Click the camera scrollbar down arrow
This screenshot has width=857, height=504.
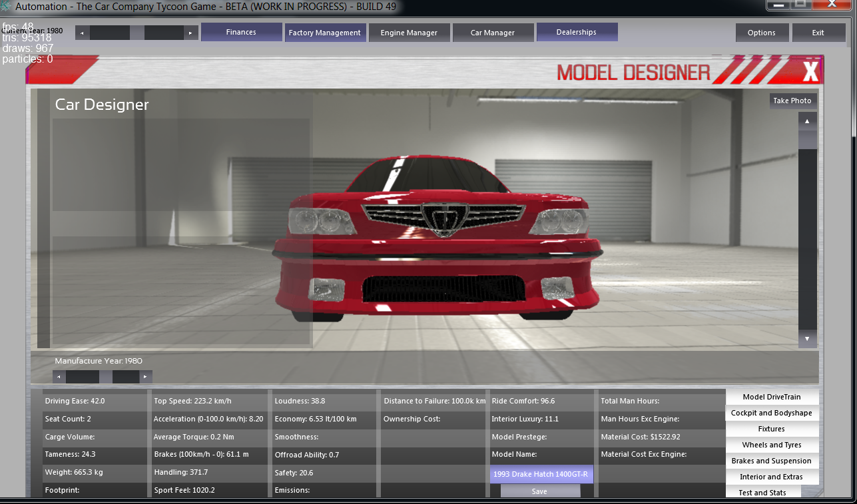point(807,339)
